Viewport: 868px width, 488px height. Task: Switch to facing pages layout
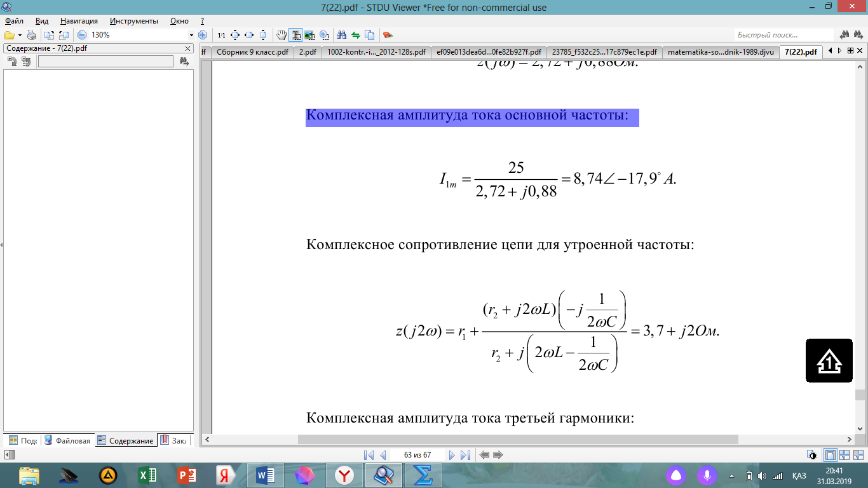pyautogui.click(x=844, y=455)
